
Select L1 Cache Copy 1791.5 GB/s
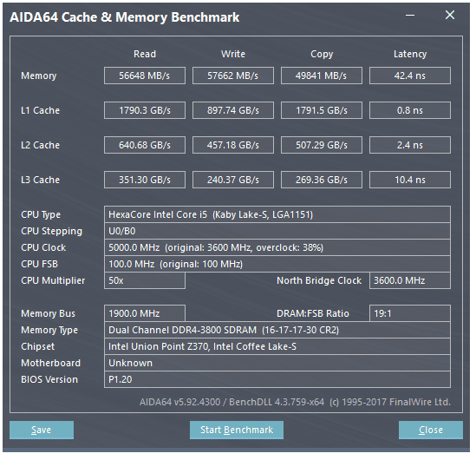click(x=321, y=110)
